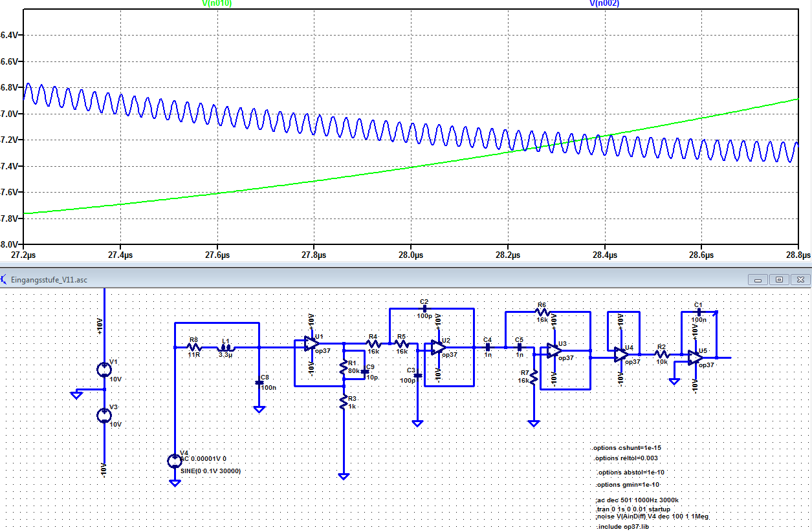Image resolution: width=812 pixels, height=532 pixels.
Task: Click the 27.2µs time axis label
Action: pyautogui.click(x=23, y=255)
